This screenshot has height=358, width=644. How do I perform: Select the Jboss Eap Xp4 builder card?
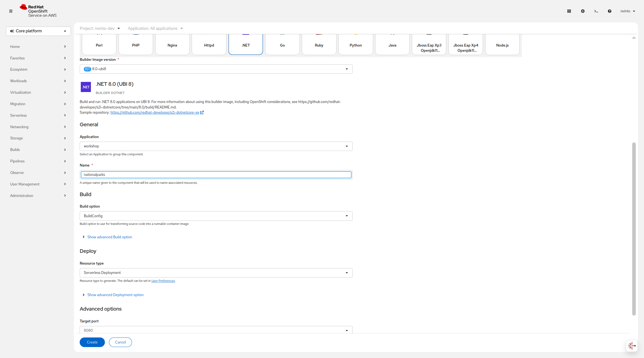click(x=466, y=45)
